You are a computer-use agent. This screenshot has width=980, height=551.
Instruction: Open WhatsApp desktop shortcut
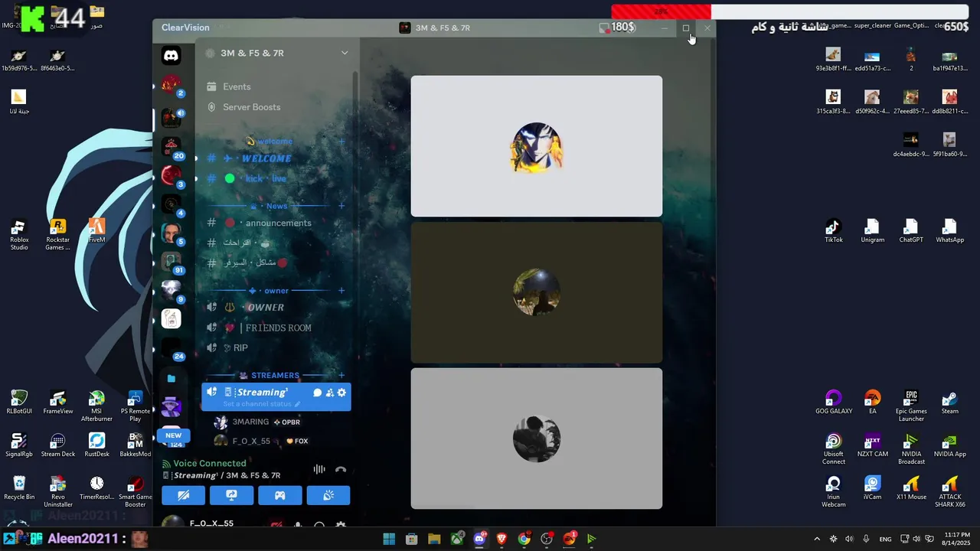click(949, 230)
